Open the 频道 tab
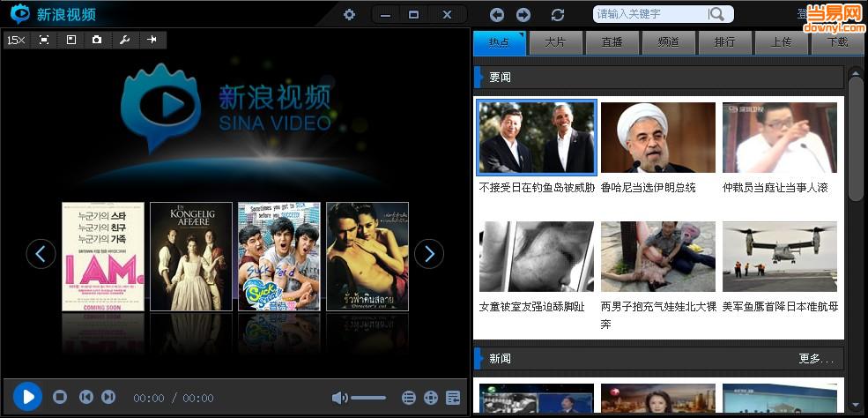This screenshot has height=418, width=868. tap(668, 42)
